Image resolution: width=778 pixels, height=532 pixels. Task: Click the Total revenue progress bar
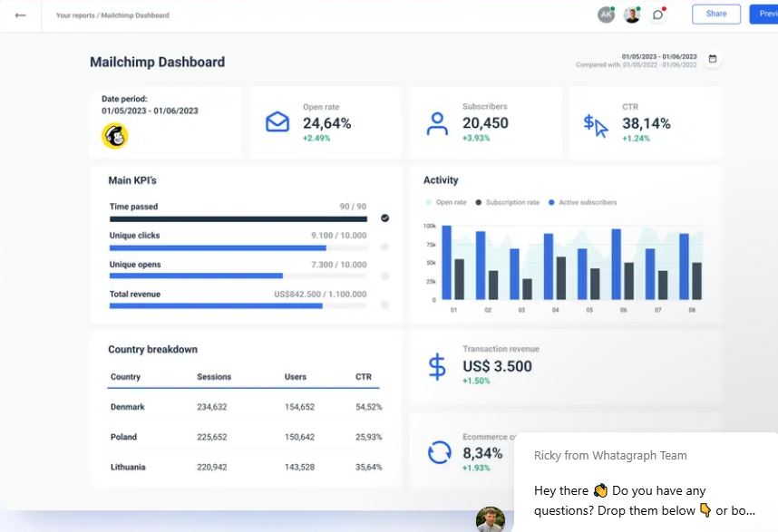[238, 306]
